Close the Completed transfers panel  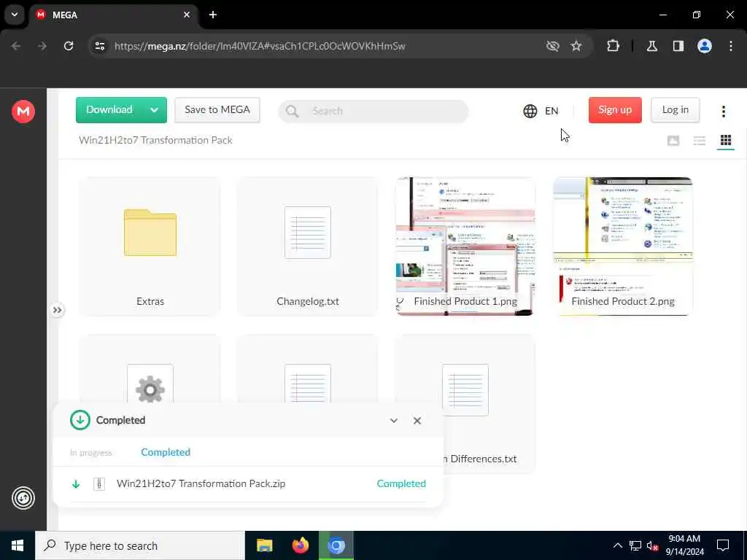click(417, 421)
